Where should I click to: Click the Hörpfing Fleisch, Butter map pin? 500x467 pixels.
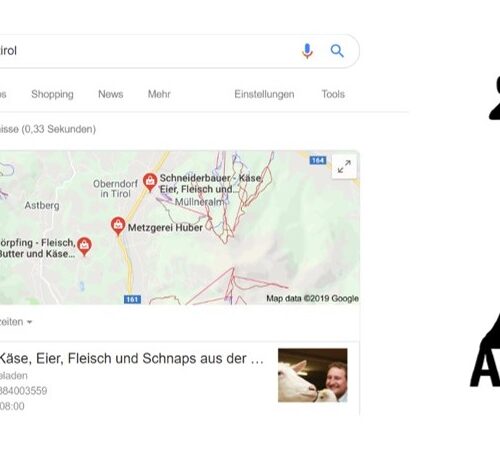[84, 246]
